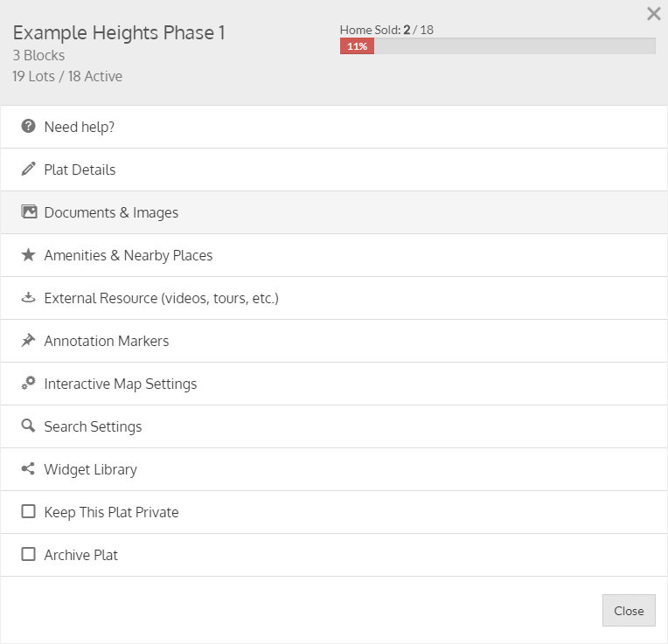Open the Plat Details menu entry

(x=80, y=170)
